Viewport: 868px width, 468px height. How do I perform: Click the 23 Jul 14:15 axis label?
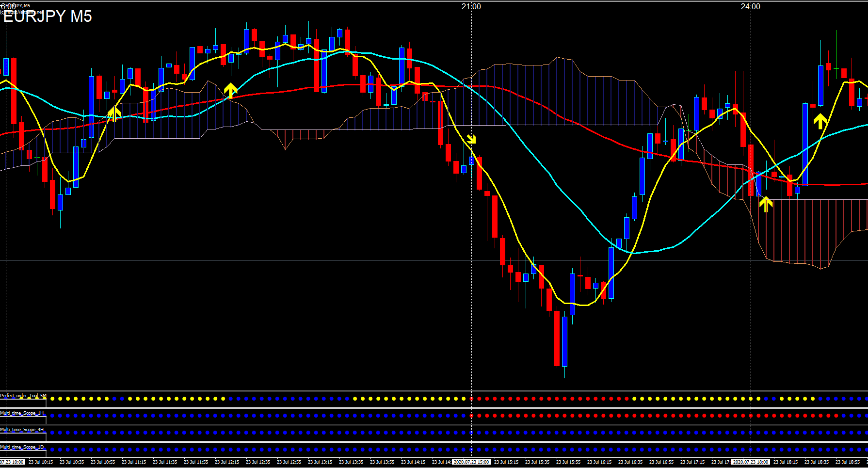(x=413, y=462)
